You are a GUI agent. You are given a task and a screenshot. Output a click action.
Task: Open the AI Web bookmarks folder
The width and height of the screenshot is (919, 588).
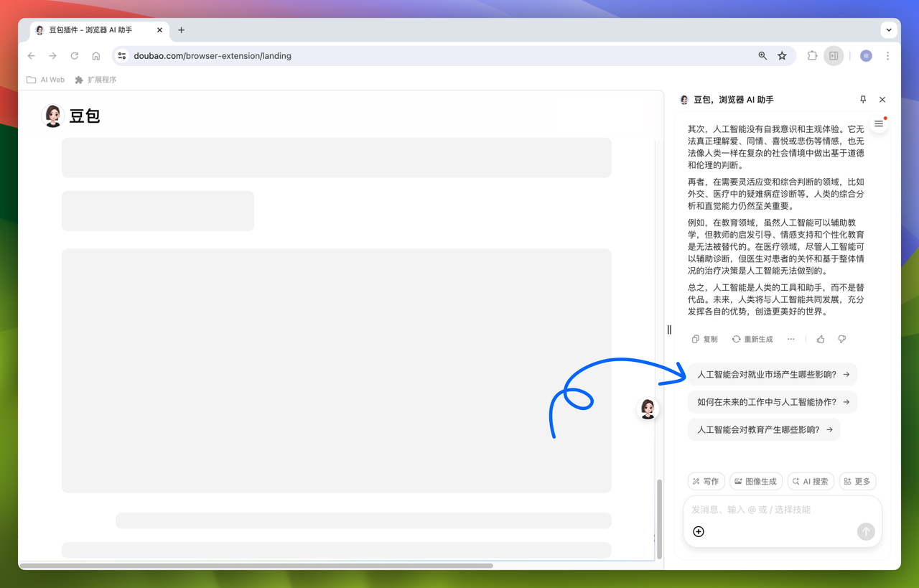(x=46, y=80)
